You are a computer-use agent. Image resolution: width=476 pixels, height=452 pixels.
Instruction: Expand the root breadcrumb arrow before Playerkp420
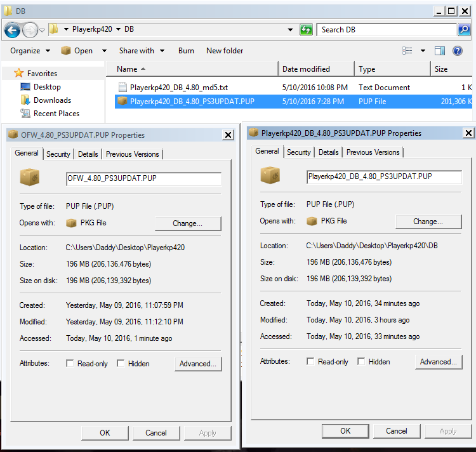(x=66, y=29)
